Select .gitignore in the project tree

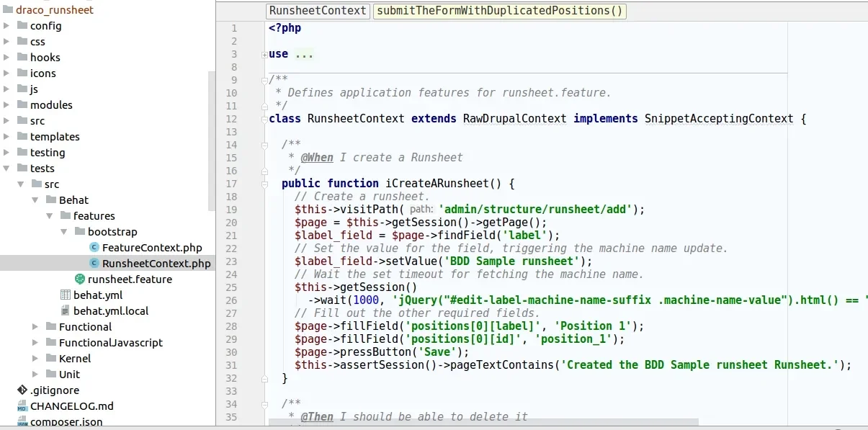tap(55, 390)
